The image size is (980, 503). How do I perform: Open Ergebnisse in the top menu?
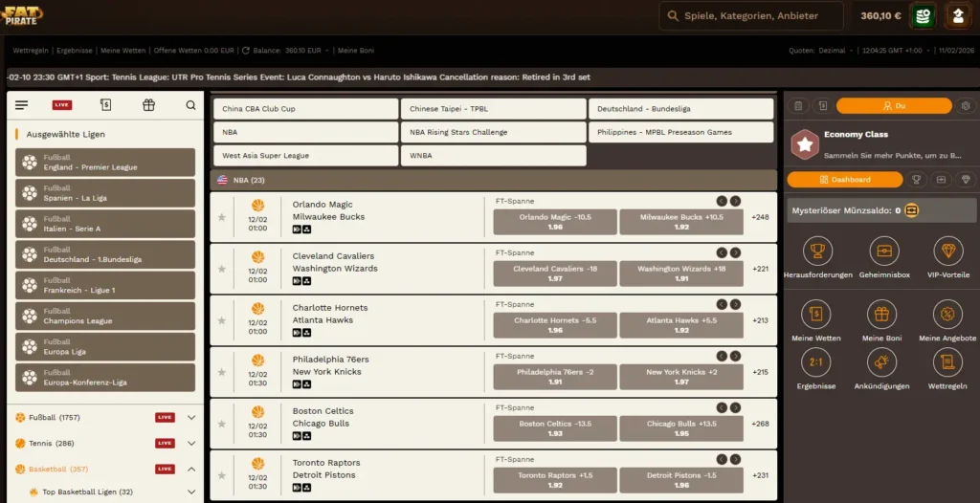tap(75, 51)
